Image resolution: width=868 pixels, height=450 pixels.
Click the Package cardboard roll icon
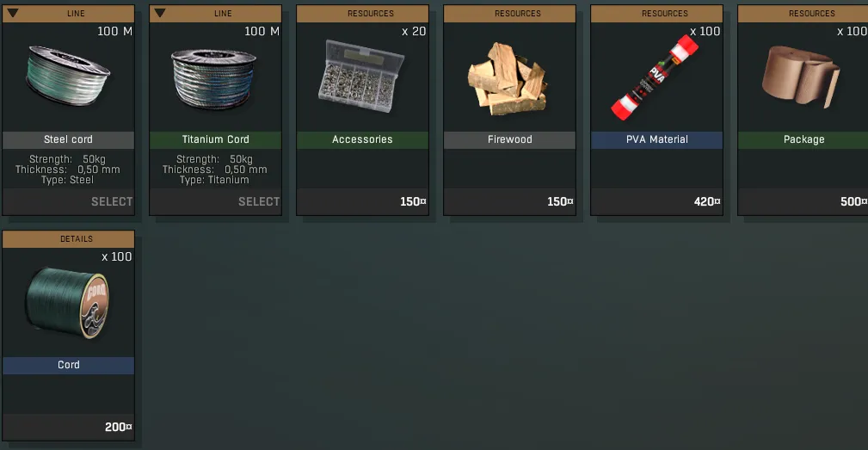800,76
